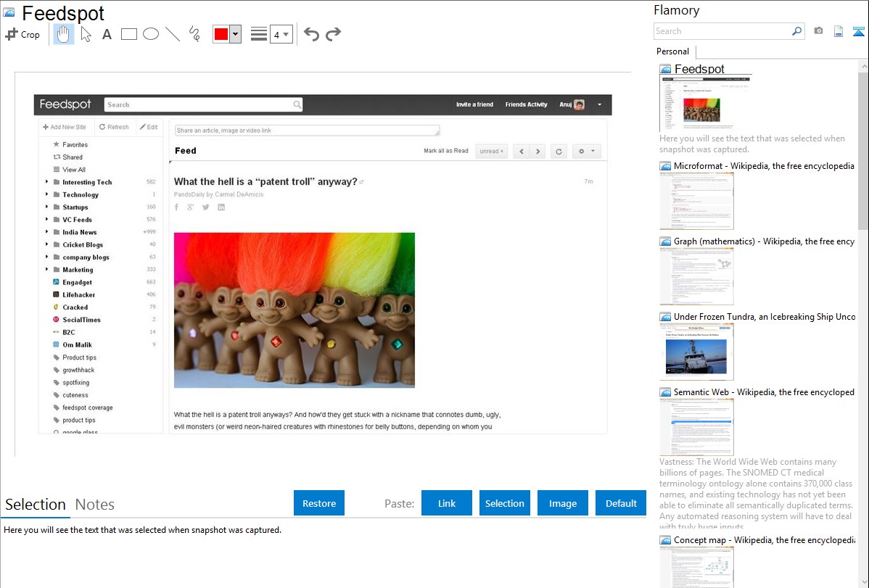Image resolution: width=869 pixels, height=588 pixels.
Task: Redo the last annotation
Action: (333, 34)
